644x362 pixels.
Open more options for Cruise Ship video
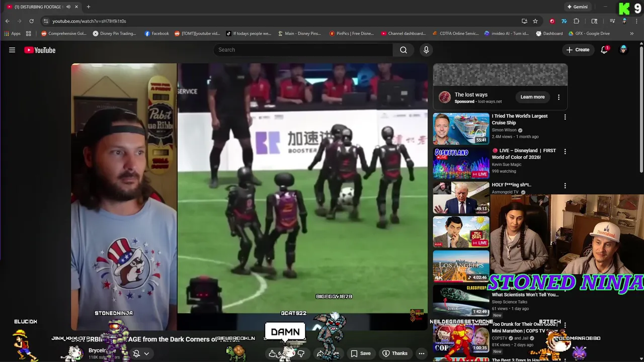coord(565,117)
